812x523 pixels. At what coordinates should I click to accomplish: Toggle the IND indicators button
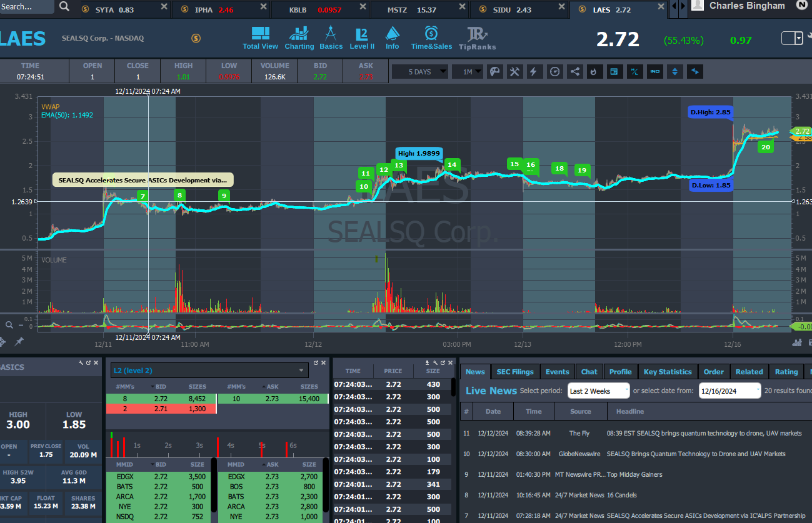pyautogui.click(x=654, y=72)
